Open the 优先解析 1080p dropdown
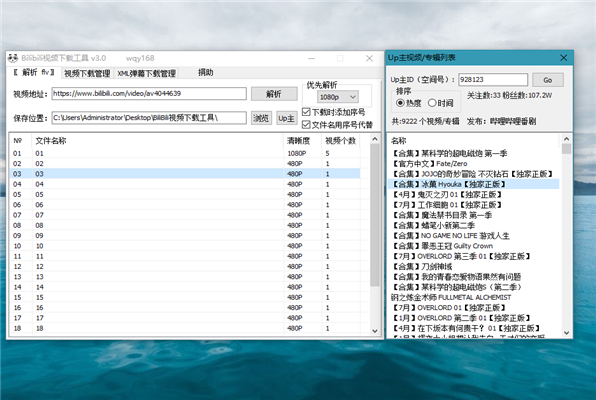 click(338, 97)
